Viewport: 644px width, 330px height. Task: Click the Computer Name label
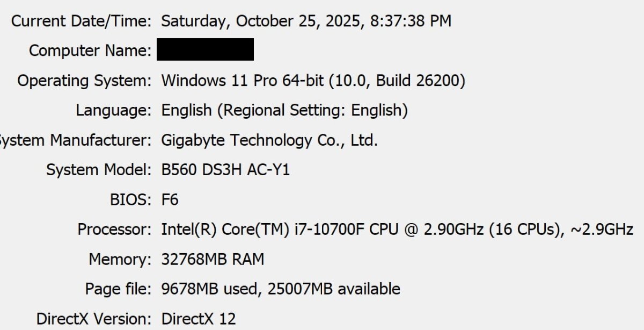[x=90, y=51]
